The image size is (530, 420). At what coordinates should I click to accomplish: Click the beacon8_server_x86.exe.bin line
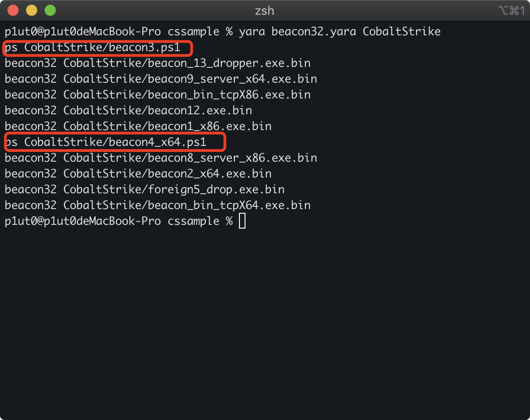[x=161, y=158]
